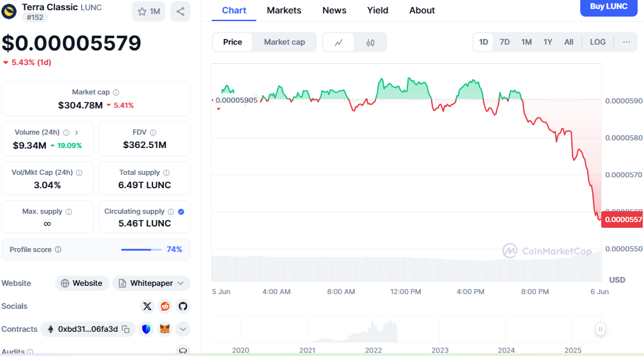Show info tooltip for FDV
644x356 pixels.
153,132
